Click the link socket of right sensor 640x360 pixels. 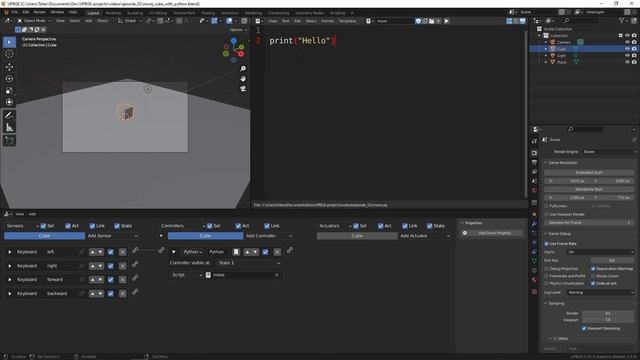135,264
